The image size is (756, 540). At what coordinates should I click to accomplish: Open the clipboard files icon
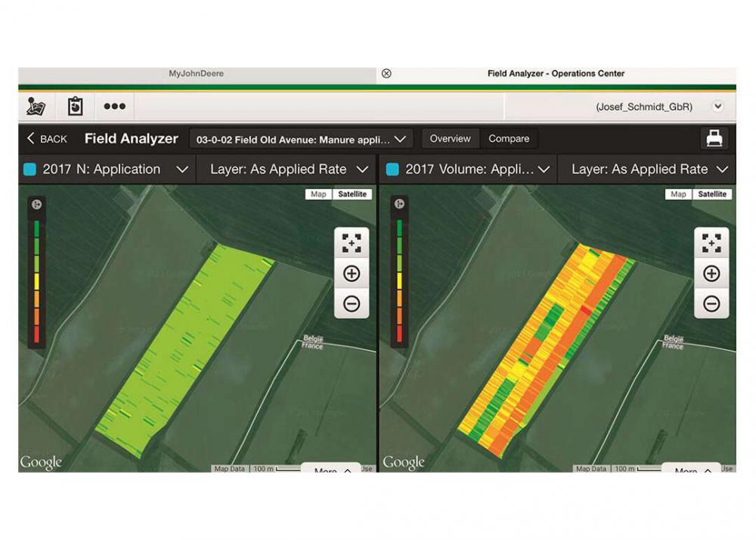pos(75,107)
